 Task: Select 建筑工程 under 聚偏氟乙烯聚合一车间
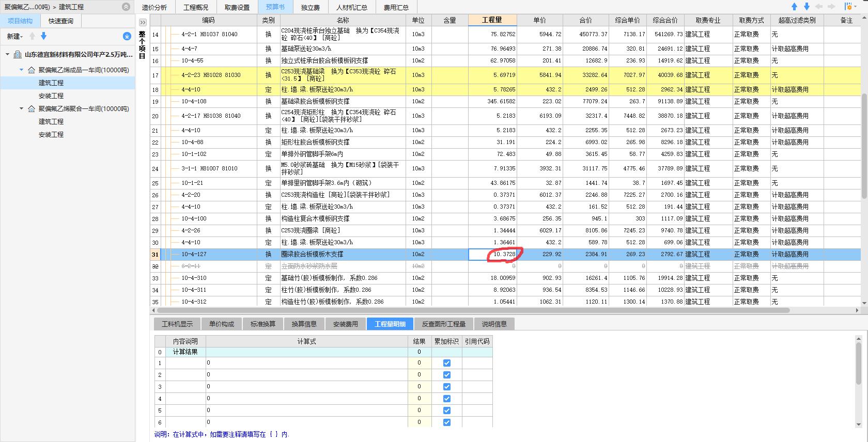click(51, 121)
